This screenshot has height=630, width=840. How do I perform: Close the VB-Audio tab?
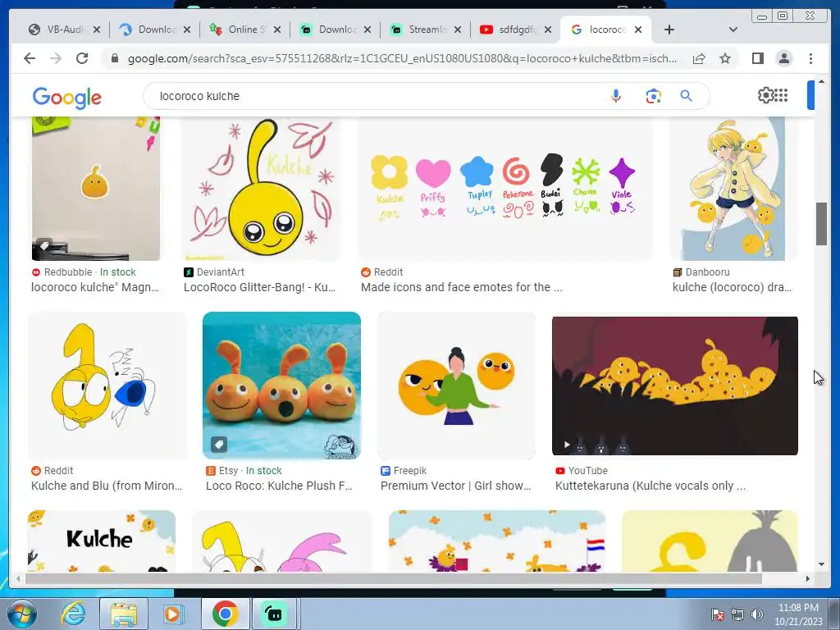click(97, 30)
